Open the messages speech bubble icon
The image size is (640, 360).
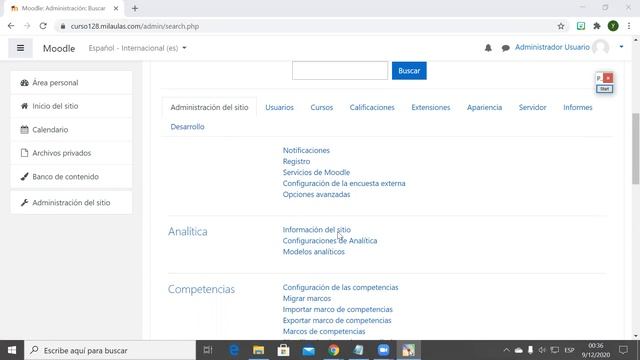[x=505, y=48]
